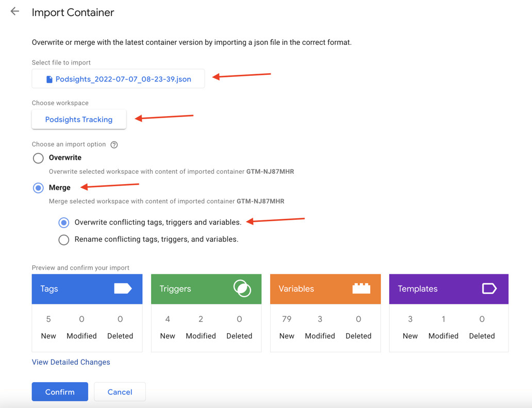Click the green Triggers header
This screenshot has width=532, height=408.
206,289
